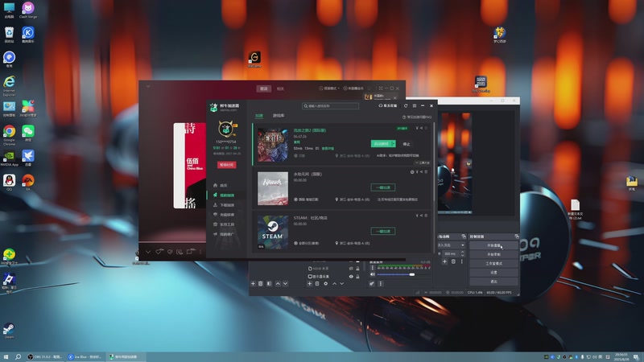The height and width of the screenshot is (362, 644).
Task: Select the 相关 tab in the music player
Action: coord(280,88)
